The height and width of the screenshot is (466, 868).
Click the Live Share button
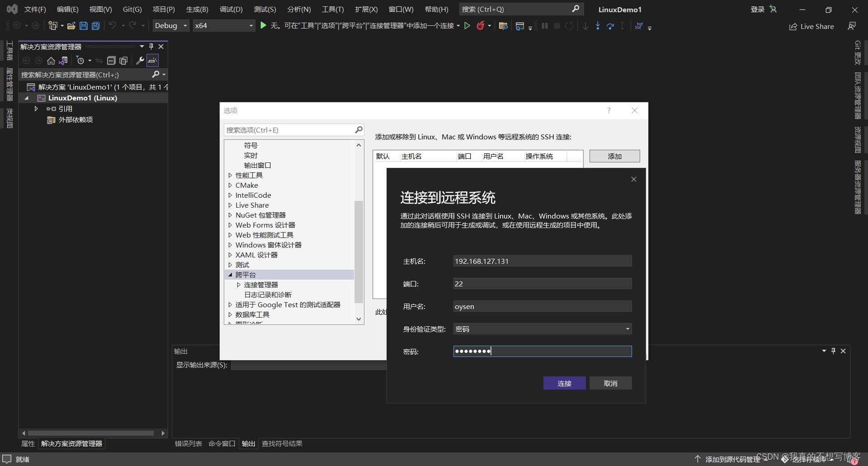(x=811, y=26)
